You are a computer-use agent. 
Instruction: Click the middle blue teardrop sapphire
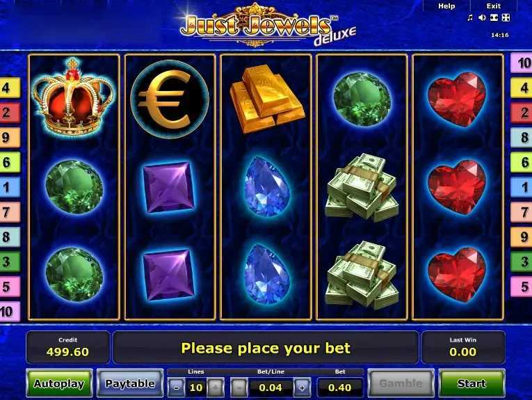coord(267,186)
